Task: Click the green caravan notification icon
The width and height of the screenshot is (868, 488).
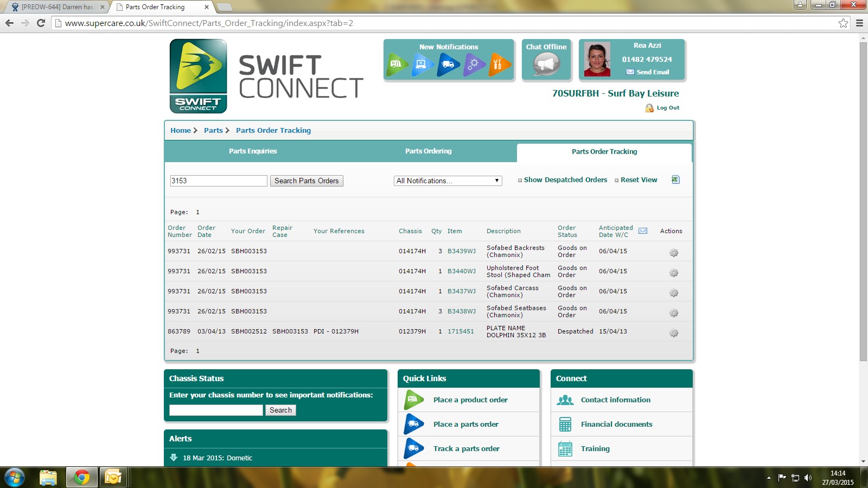Action: point(398,65)
